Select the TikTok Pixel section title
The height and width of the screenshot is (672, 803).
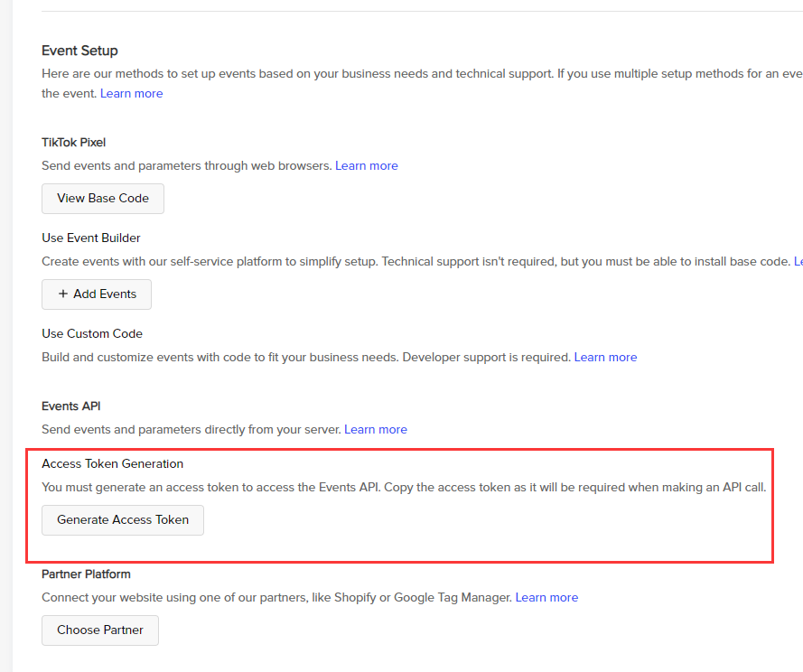(74, 143)
